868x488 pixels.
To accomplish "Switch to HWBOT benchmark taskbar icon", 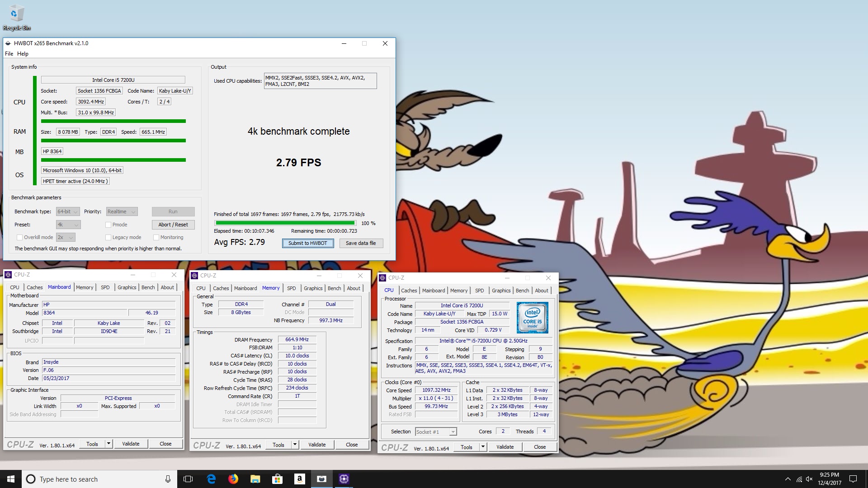I will (x=322, y=479).
